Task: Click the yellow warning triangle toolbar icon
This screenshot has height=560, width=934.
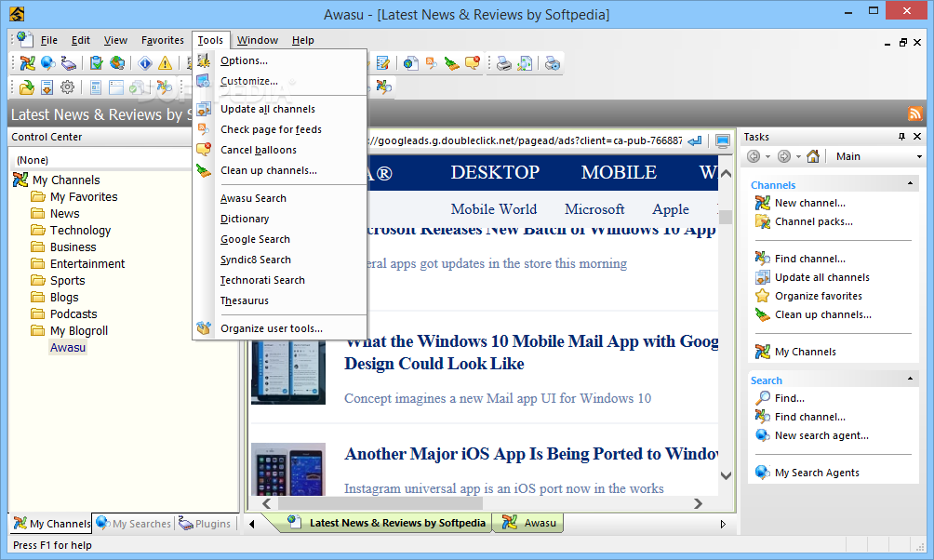Action: pyautogui.click(x=165, y=62)
